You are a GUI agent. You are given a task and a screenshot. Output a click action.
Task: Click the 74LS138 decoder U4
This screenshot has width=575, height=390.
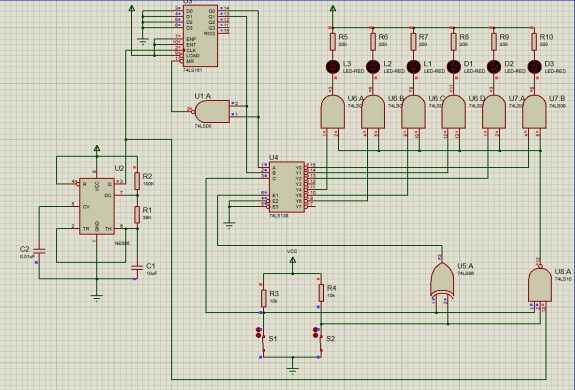point(287,187)
